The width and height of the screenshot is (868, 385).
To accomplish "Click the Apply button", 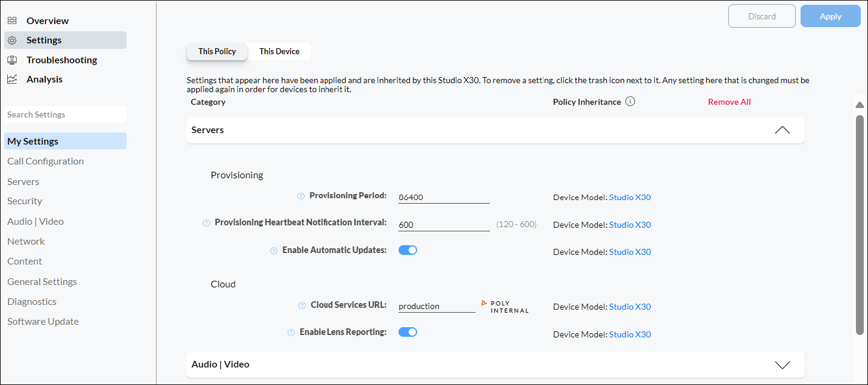I will point(830,16).
